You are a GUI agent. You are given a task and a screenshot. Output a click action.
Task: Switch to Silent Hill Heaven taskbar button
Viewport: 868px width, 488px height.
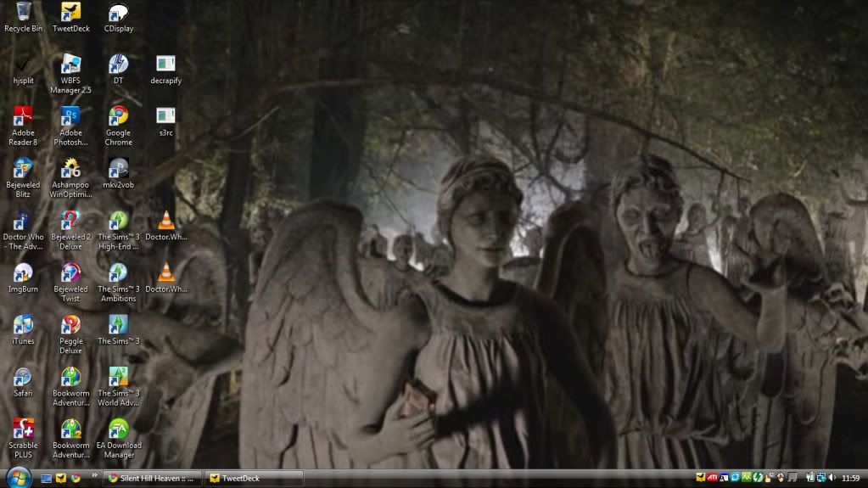point(152,478)
